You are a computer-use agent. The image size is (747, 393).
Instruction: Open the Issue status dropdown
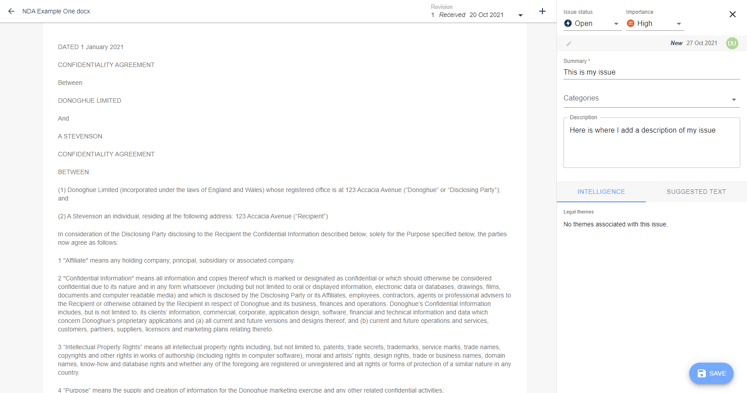pyautogui.click(x=592, y=23)
